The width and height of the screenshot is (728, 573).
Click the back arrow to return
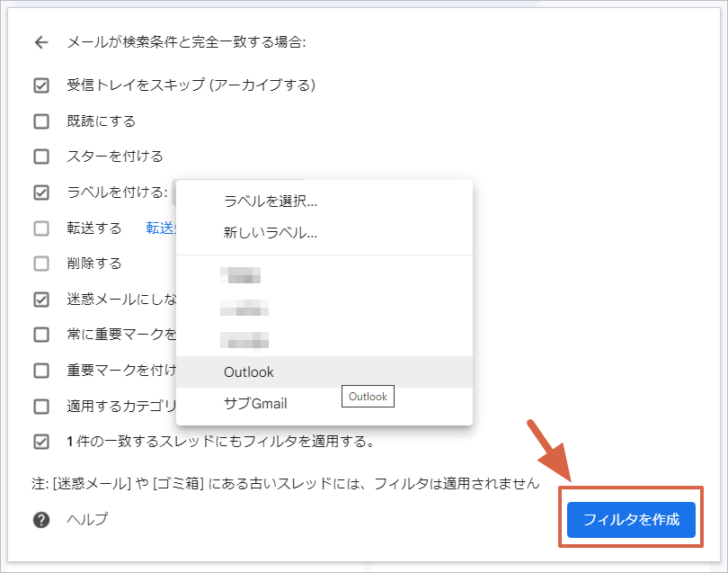(40, 41)
